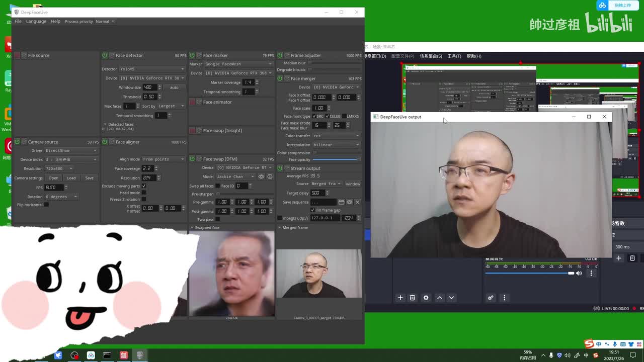This screenshot has width=644, height=362.
Task: Open the Detector YoloV5 dropdown
Action: (152, 69)
